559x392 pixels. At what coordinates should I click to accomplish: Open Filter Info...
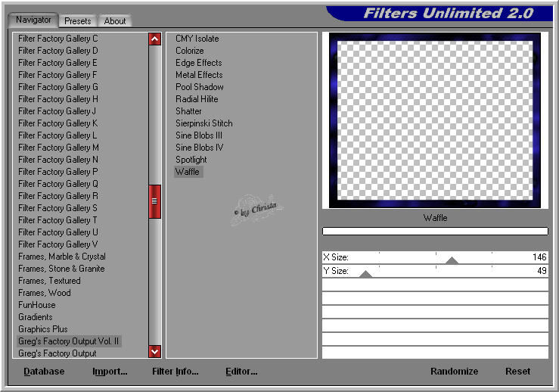coord(175,372)
